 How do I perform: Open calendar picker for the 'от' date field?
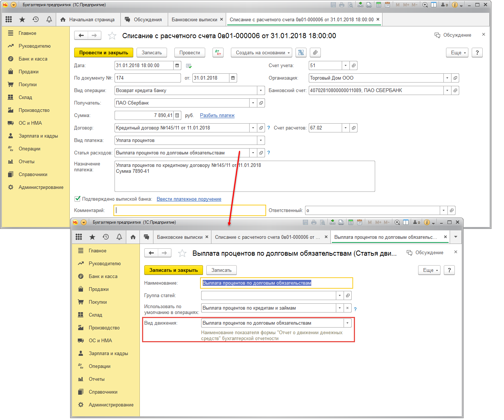(x=233, y=78)
